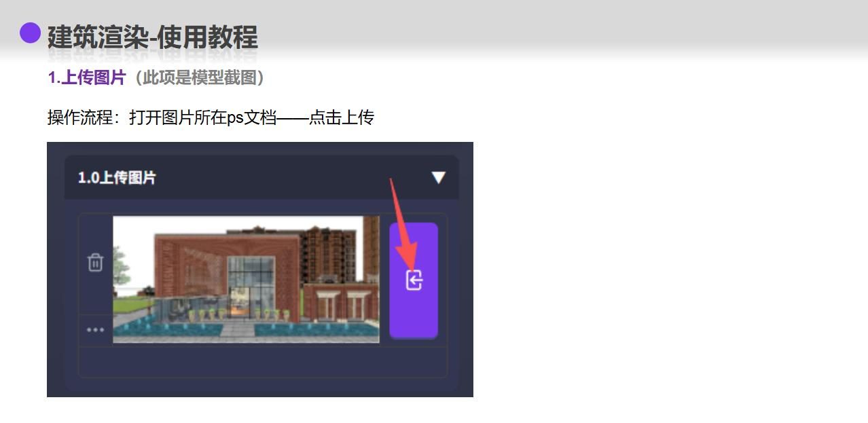
Task: Select the building render thumbnail
Action: pos(246,279)
